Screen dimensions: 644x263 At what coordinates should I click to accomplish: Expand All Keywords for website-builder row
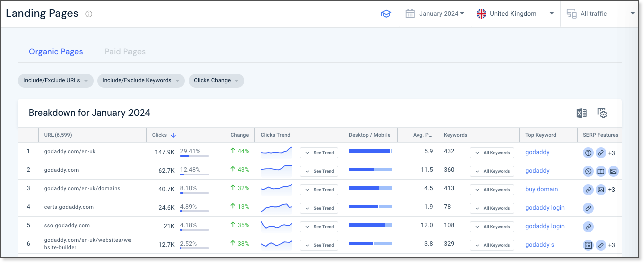492,245
